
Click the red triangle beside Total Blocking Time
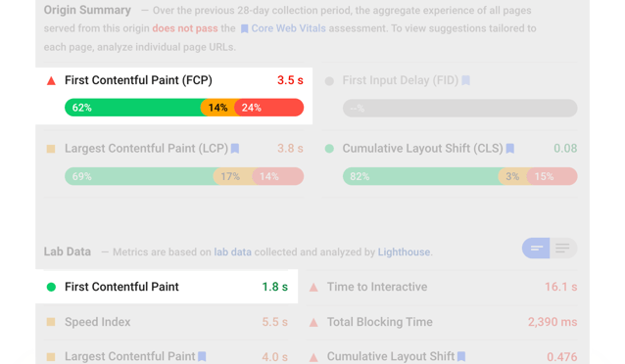pyautogui.click(x=313, y=322)
